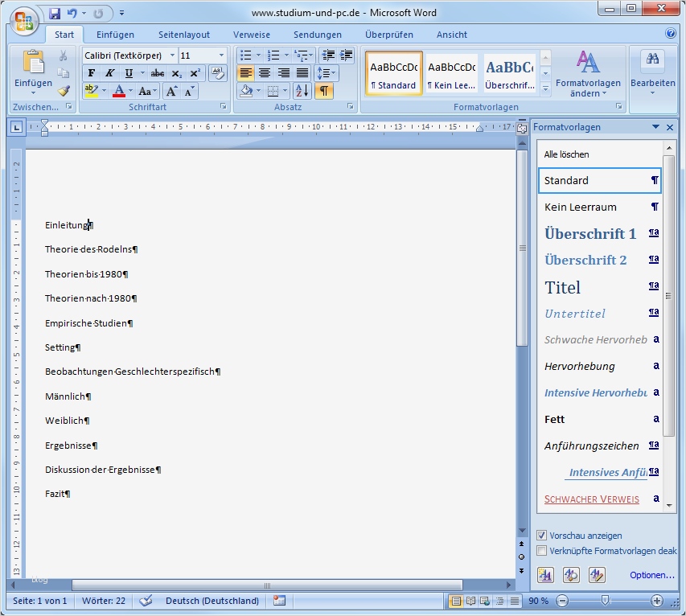
Task: Justify the paragraph text
Action: [x=302, y=73]
